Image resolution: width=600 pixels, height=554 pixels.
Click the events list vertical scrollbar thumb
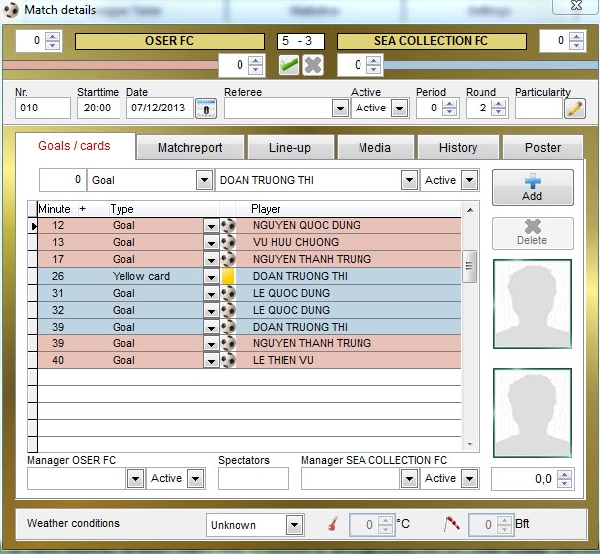coord(470,266)
